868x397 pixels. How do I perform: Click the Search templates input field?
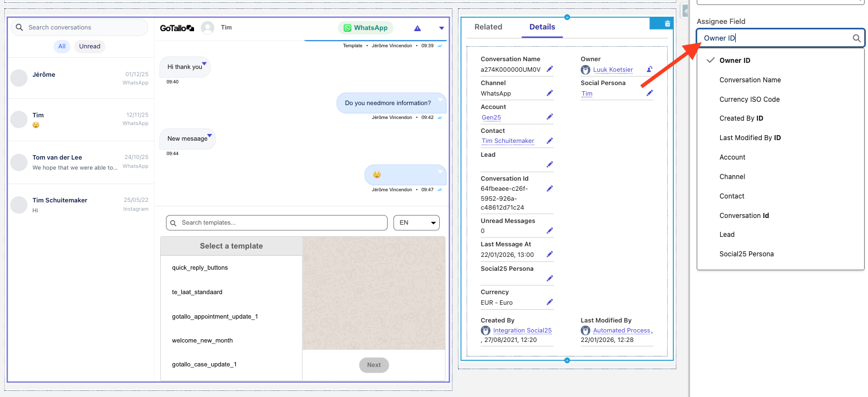(276, 222)
